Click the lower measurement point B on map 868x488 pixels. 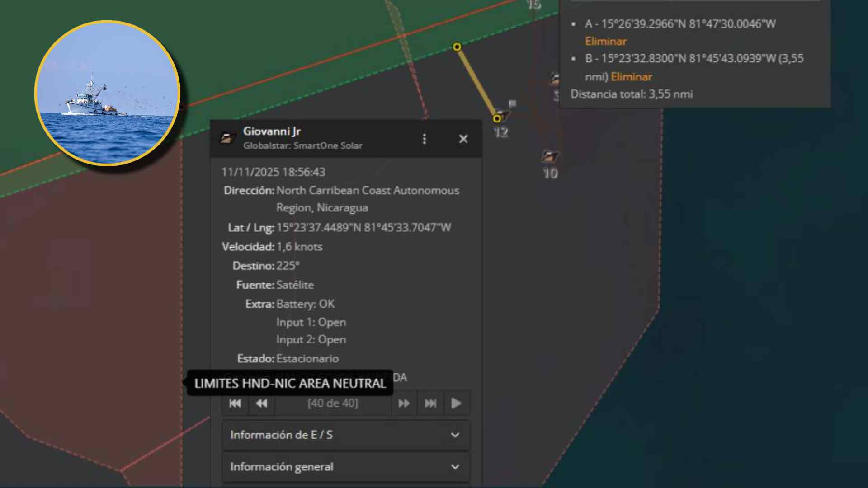click(x=497, y=118)
